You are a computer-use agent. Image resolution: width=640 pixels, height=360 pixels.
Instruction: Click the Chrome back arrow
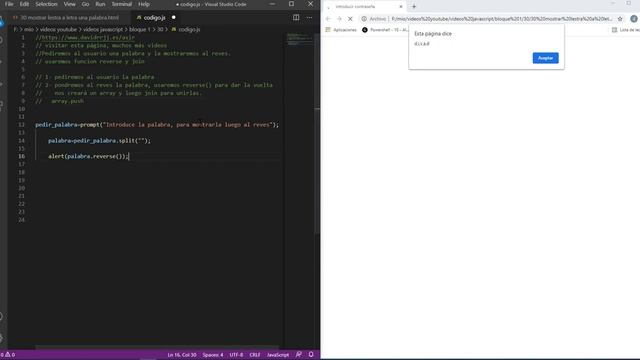pyautogui.click(x=328, y=19)
